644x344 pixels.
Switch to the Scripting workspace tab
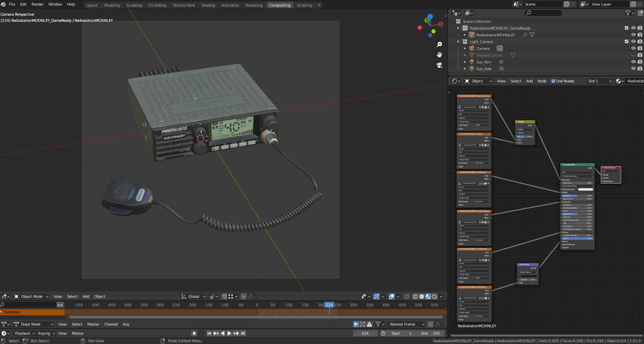pos(304,5)
